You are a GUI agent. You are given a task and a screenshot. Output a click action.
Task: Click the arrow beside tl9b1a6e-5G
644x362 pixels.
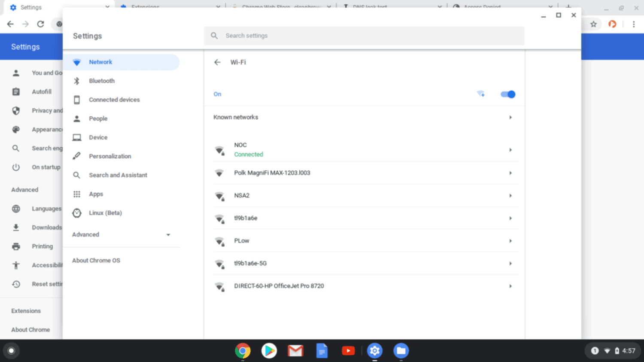click(510, 263)
